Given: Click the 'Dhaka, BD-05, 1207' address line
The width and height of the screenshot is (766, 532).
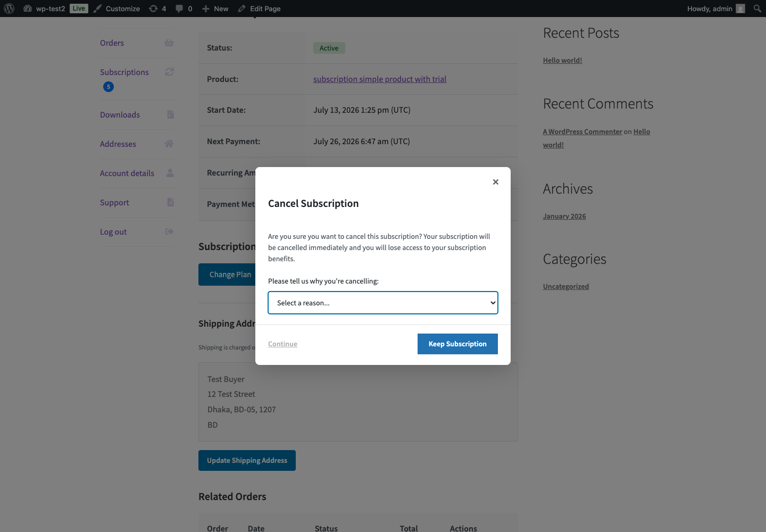Looking at the screenshot, I should coord(242,410).
